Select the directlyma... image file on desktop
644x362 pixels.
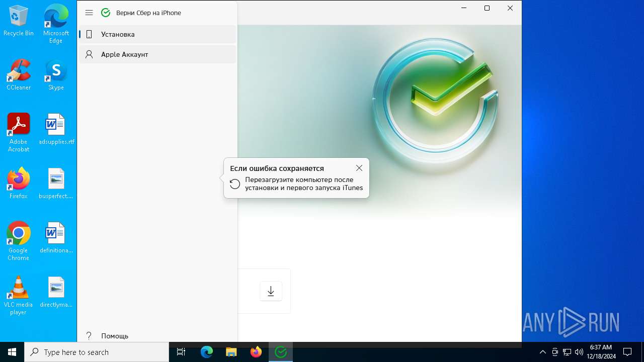click(56, 293)
